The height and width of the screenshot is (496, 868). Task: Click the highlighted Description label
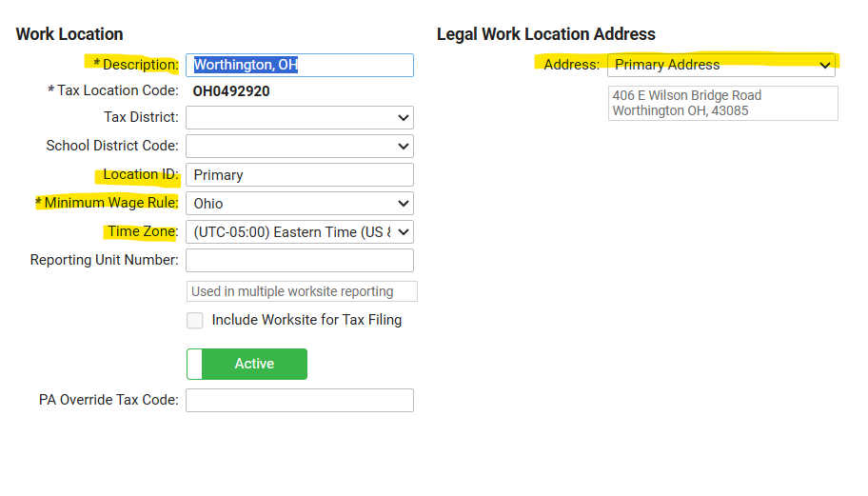point(140,65)
